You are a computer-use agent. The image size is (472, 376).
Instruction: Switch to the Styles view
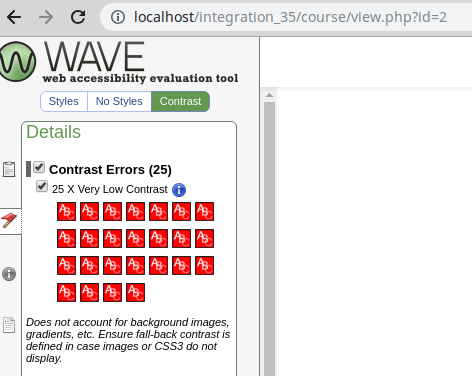tap(64, 101)
